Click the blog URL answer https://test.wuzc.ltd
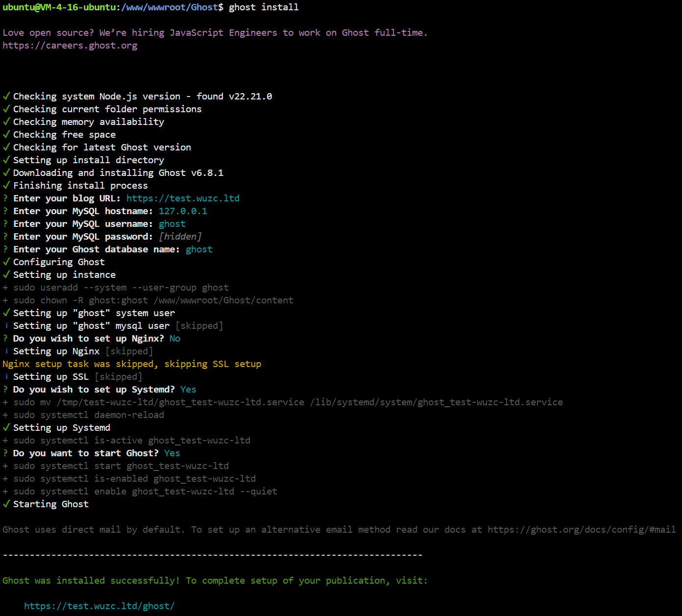Viewport: 682px width, 616px height. pos(183,198)
